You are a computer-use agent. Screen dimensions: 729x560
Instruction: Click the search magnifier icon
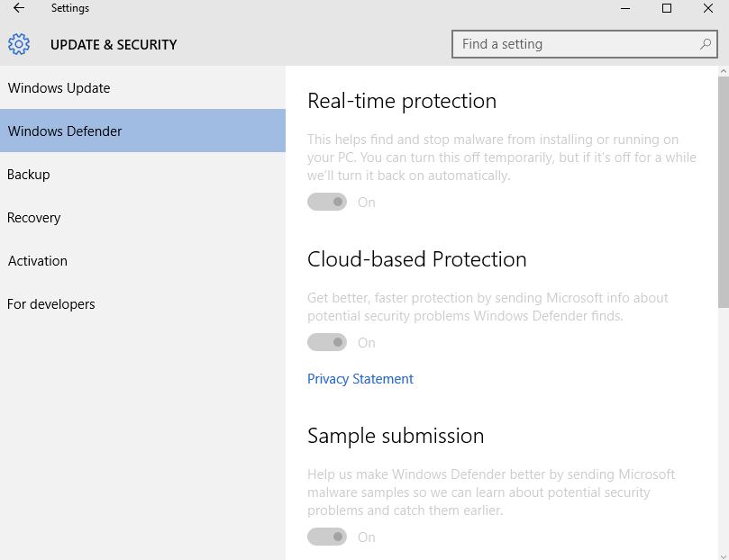(x=706, y=44)
